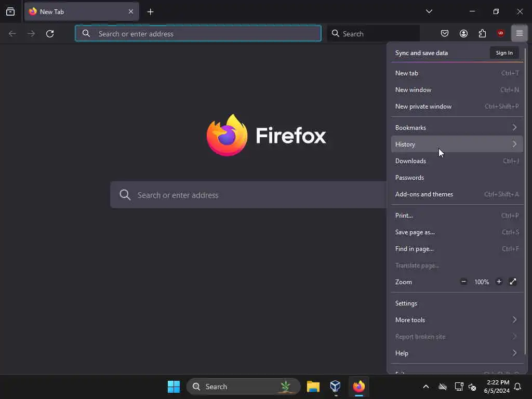Open the Windows Start button
The image size is (532, 399).
coord(174,387)
